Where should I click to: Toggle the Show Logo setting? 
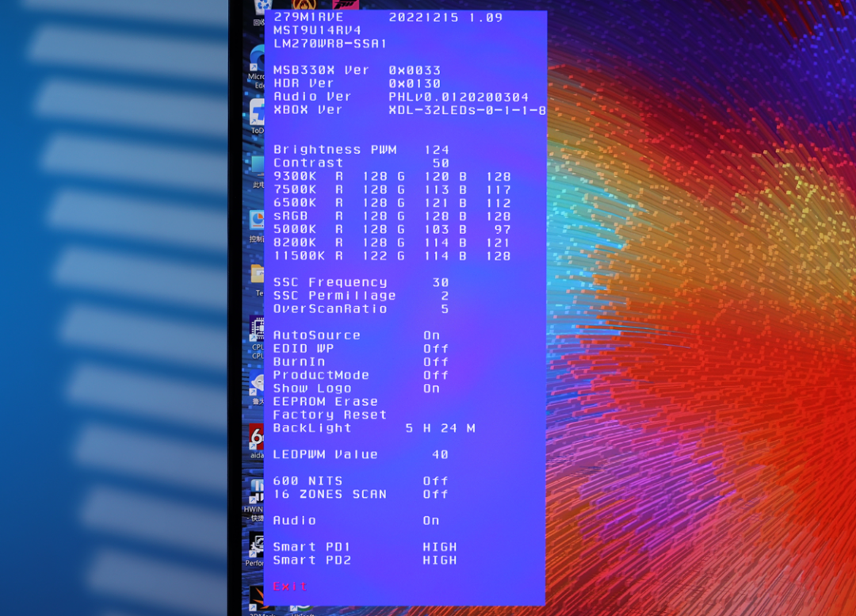point(357,388)
